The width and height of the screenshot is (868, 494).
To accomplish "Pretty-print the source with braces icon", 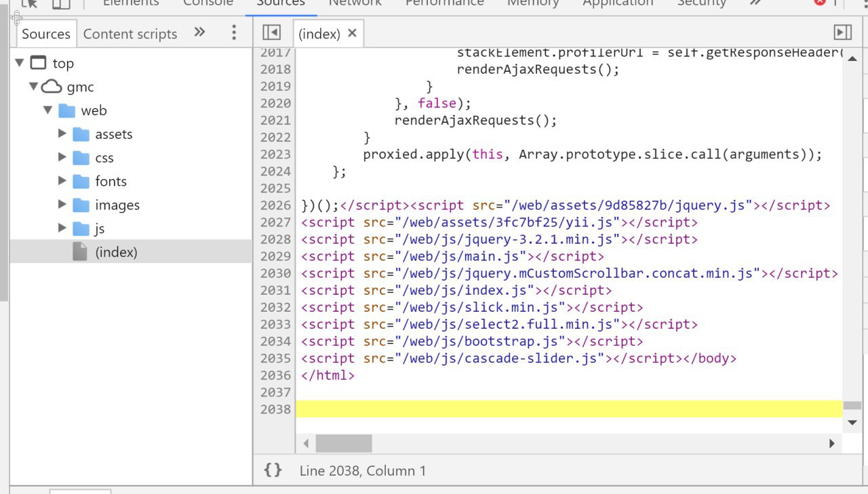I will coord(273,470).
